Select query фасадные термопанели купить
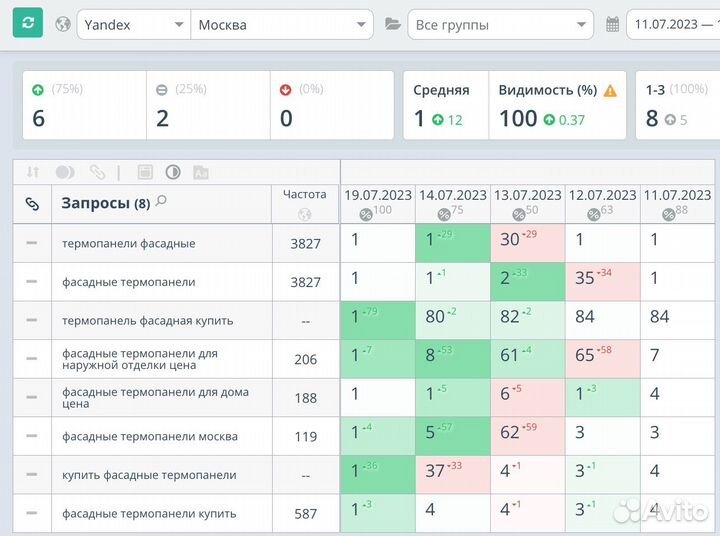Screen dimensions: 720x536 [149, 513]
